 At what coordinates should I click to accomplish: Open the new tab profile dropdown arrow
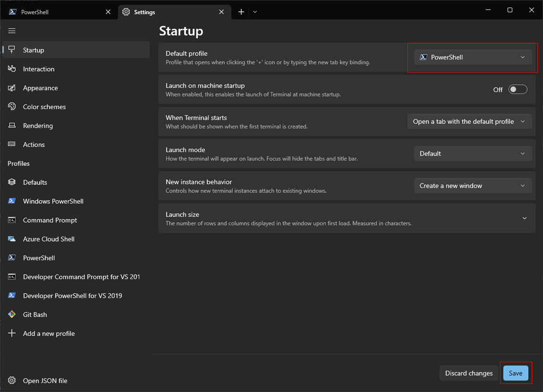point(255,12)
